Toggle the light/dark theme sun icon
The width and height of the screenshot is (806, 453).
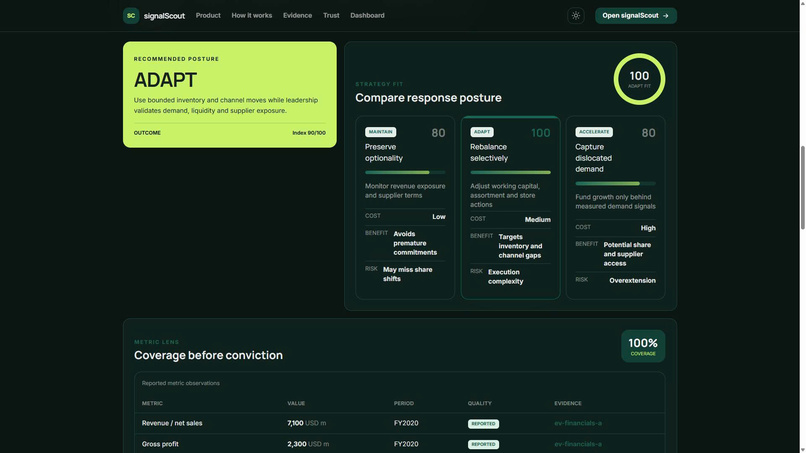click(576, 15)
